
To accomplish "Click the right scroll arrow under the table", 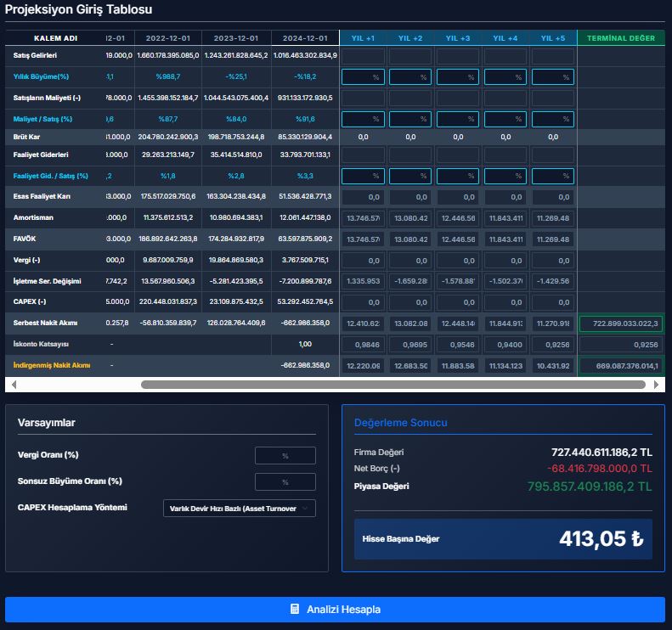I will click(x=658, y=385).
